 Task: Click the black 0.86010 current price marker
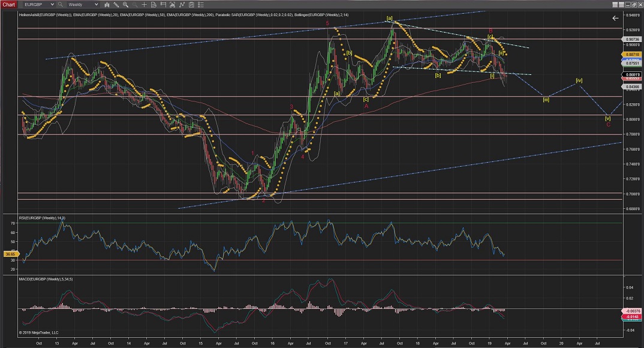click(x=633, y=75)
